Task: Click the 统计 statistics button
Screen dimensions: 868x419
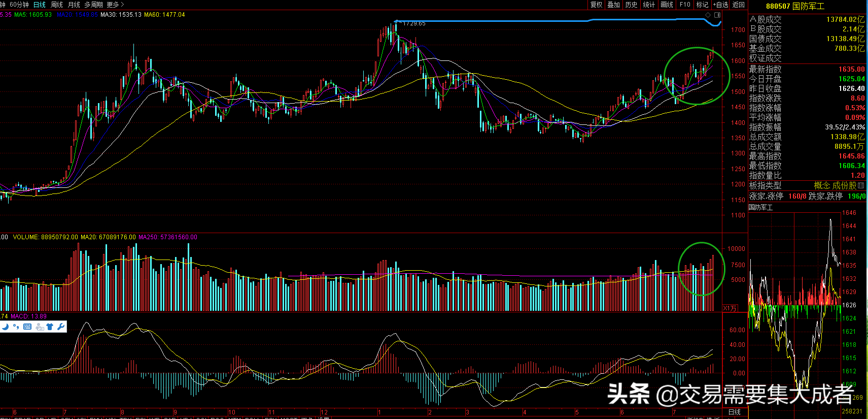Action: [x=649, y=5]
